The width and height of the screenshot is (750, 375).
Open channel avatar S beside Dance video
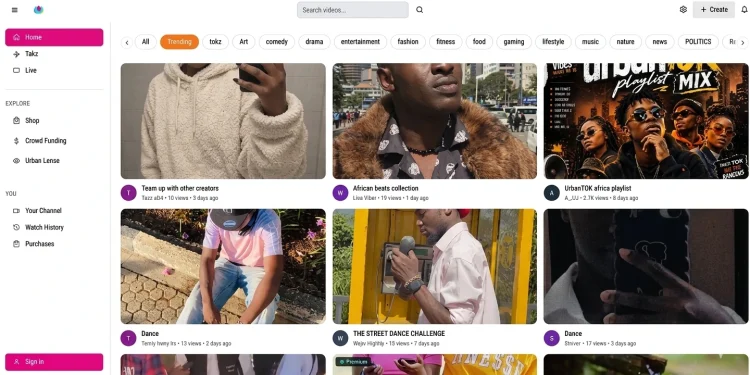point(551,338)
